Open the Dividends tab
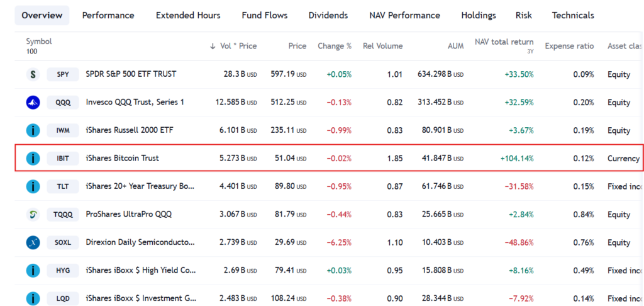This screenshot has width=644, height=306. 328,16
